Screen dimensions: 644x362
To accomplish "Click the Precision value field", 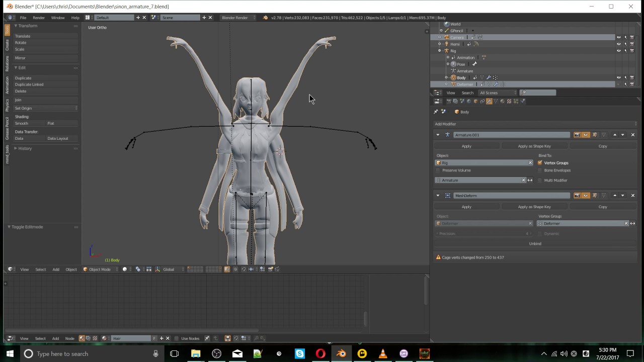I will [484, 234].
